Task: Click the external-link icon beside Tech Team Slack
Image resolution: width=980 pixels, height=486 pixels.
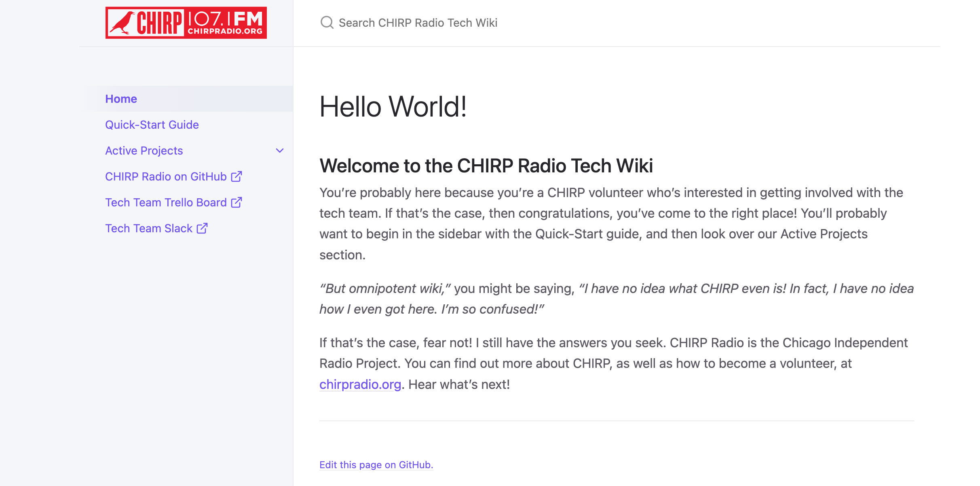Action: 202,228
